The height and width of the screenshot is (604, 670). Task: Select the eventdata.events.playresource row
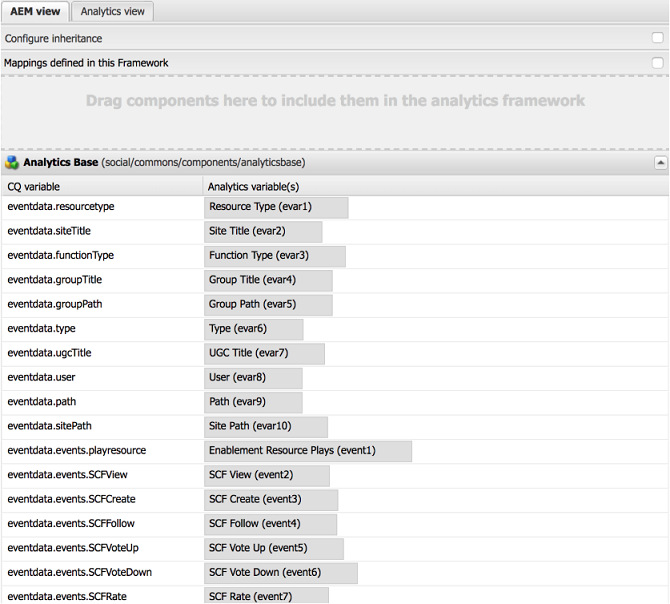[x=335, y=451]
